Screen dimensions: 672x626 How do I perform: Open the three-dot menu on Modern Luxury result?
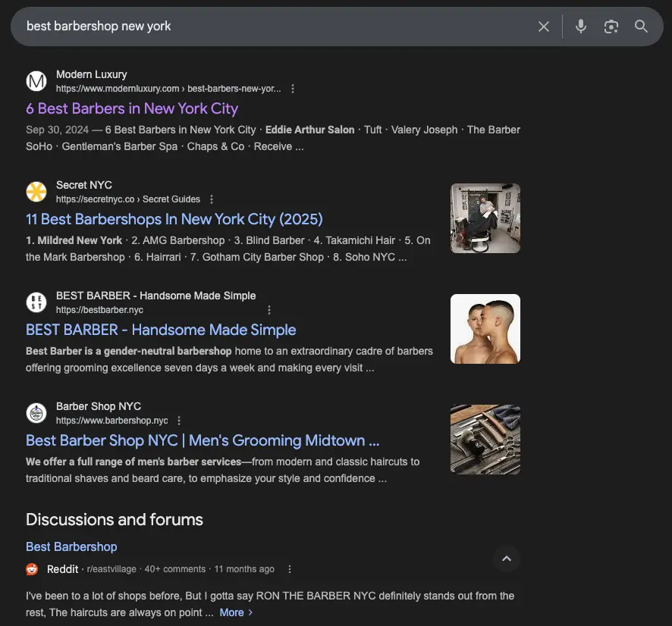[x=293, y=88]
